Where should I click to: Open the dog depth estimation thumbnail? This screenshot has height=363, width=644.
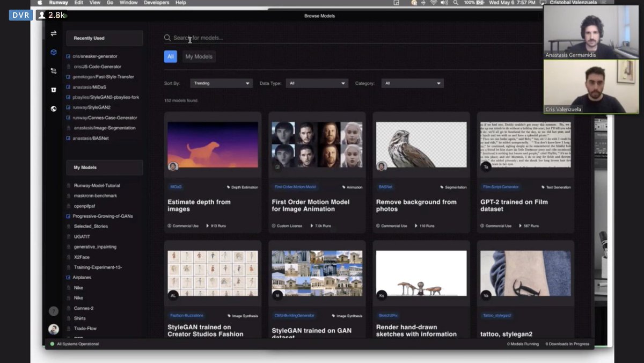tap(213, 144)
